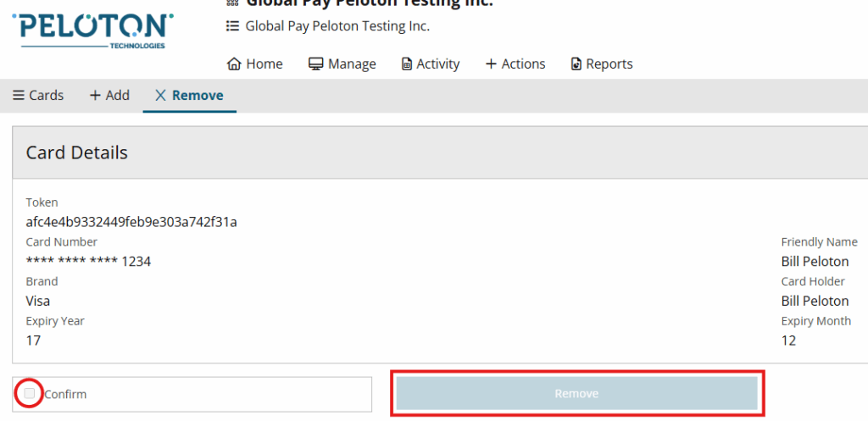Click the X icon on Remove tab
The height and width of the screenshot is (421, 868).
click(x=160, y=96)
